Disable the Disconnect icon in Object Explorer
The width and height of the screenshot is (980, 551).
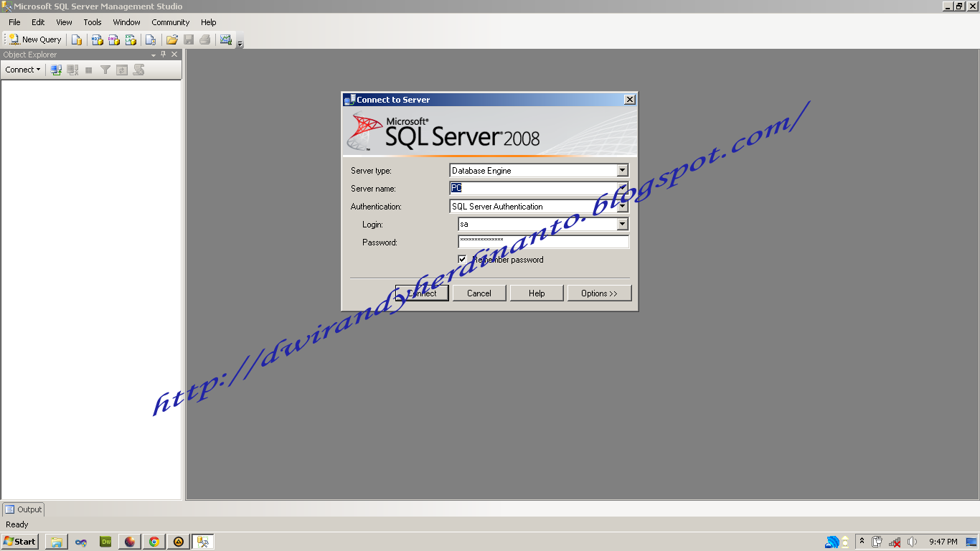tap(72, 70)
